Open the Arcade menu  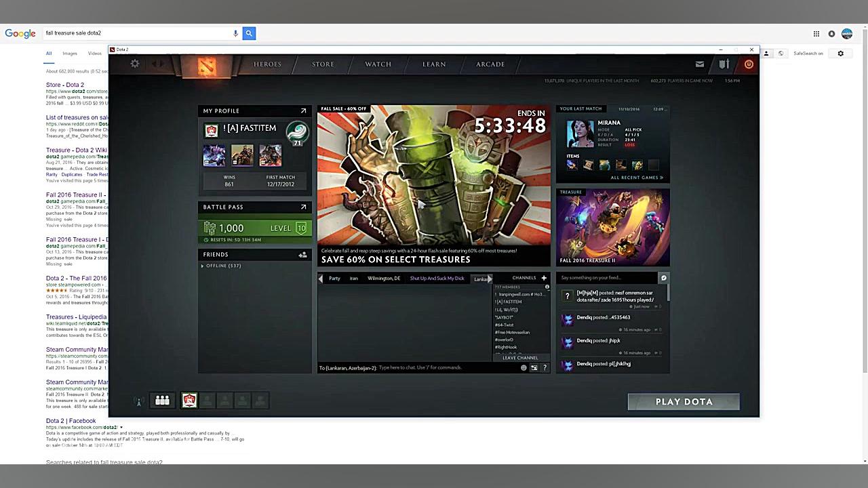click(x=490, y=64)
